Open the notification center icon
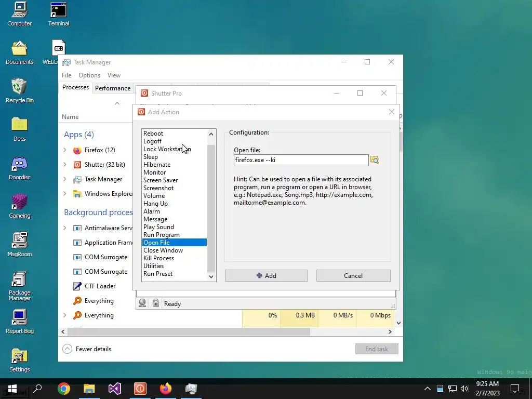This screenshot has width=532, height=399. pyautogui.click(x=515, y=389)
